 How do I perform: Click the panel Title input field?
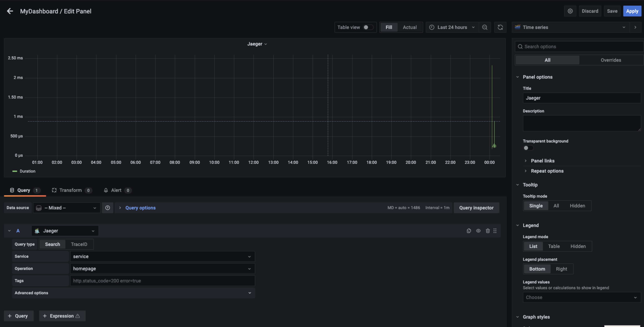pos(582,98)
